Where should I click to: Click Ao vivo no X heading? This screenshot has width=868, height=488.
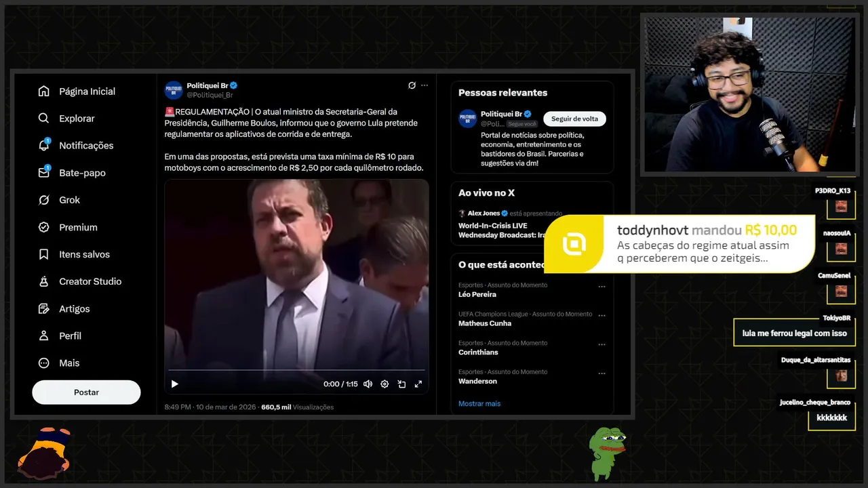486,193
